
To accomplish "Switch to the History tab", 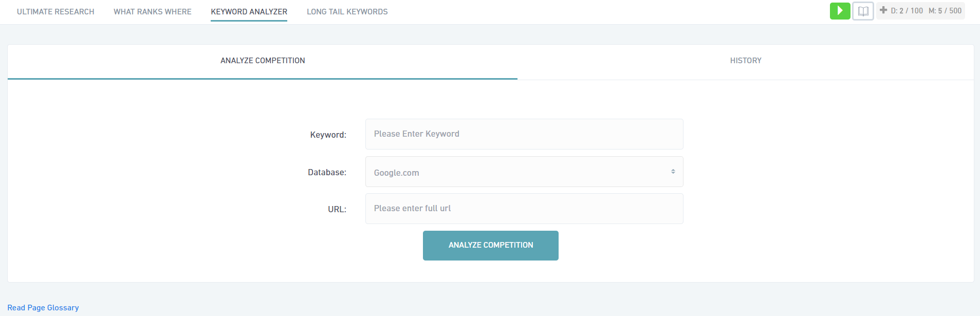I will [x=746, y=61].
